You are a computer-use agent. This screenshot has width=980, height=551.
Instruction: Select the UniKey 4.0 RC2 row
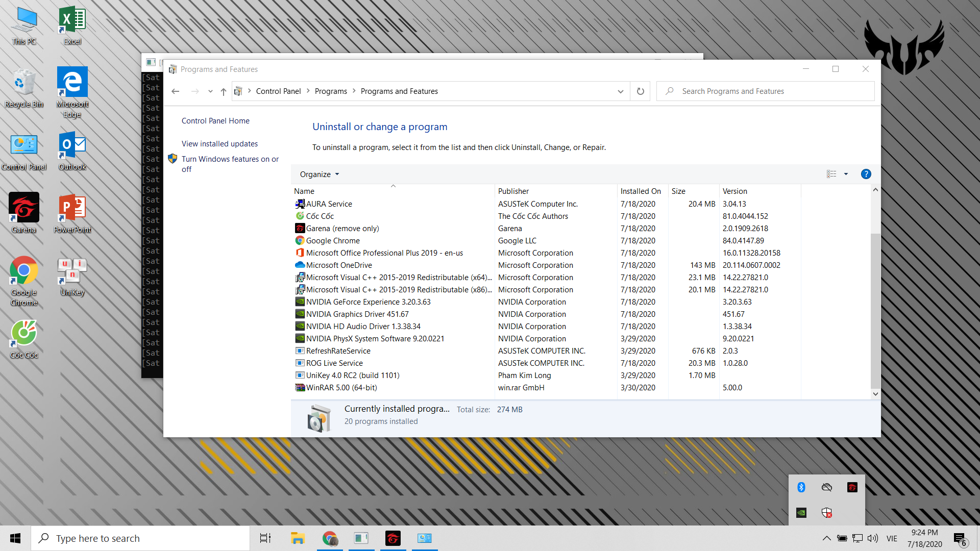(x=546, y=375)
